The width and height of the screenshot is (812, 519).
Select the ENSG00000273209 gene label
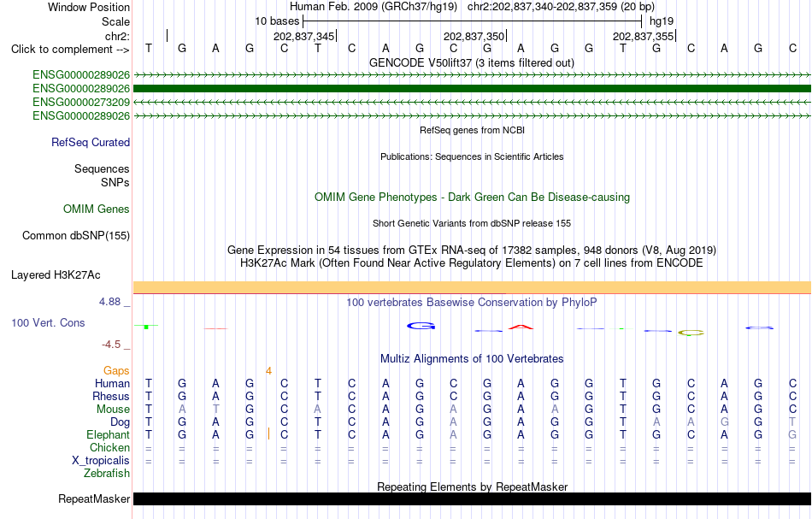[x=81, y=102]
